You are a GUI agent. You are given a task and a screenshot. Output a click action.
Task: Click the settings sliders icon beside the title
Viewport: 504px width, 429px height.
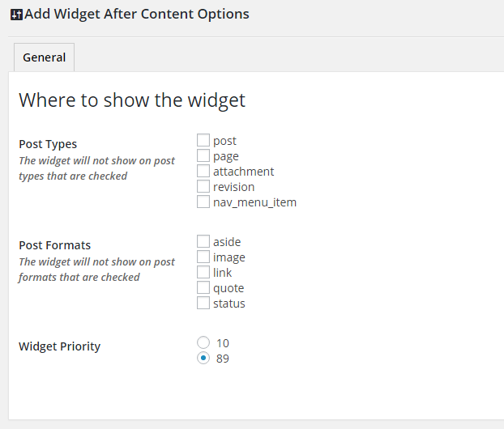16,15
